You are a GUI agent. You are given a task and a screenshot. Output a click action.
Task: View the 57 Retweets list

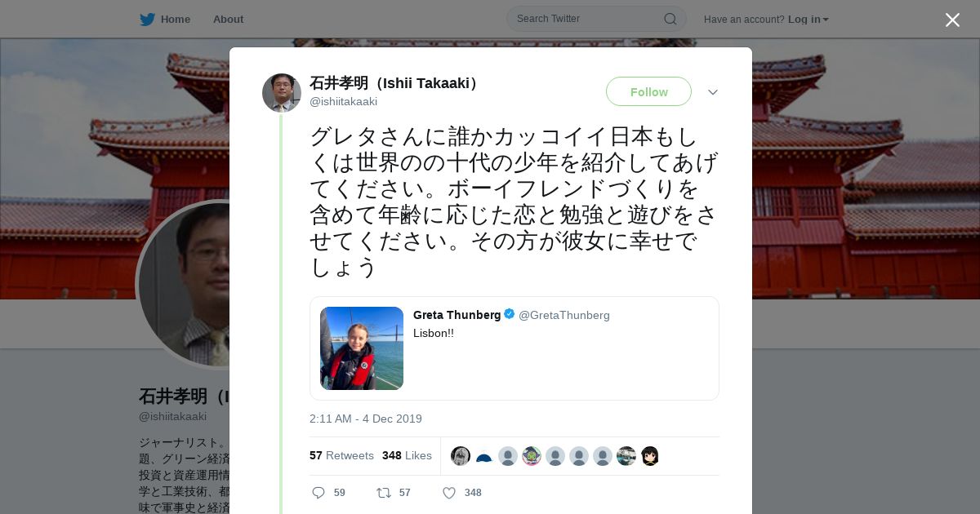[341, 455]
